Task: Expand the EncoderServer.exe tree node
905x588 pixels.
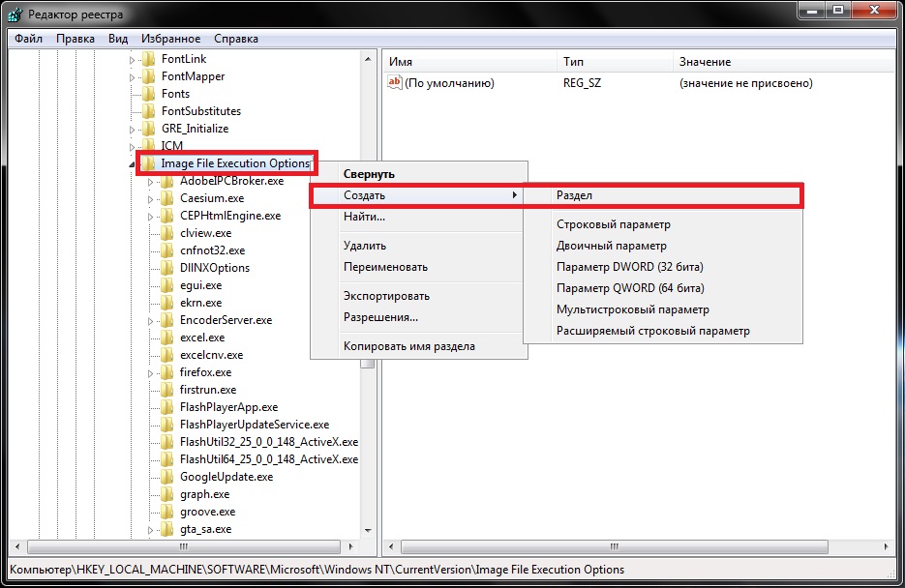Action: point(151,320)
